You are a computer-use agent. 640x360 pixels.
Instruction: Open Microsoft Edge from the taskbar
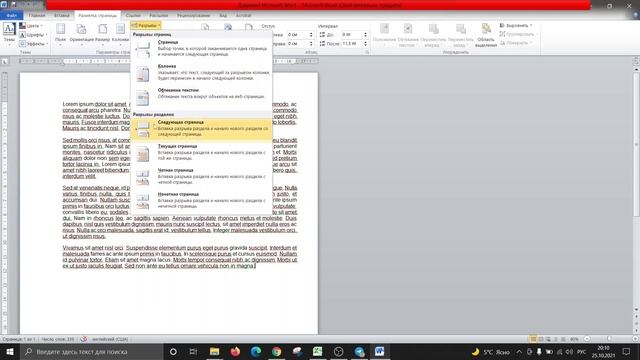point(256,351)
